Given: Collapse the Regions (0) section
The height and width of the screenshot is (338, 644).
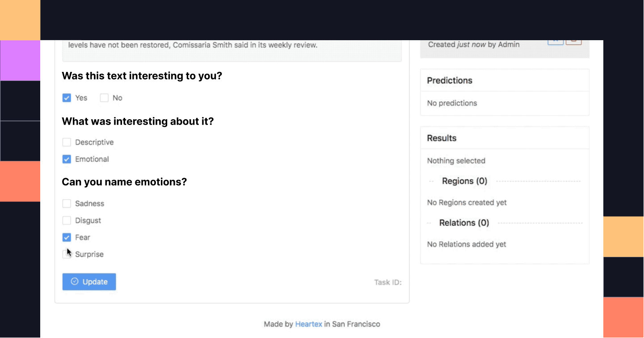Looking at the screenshot, I should coord(464,181).
